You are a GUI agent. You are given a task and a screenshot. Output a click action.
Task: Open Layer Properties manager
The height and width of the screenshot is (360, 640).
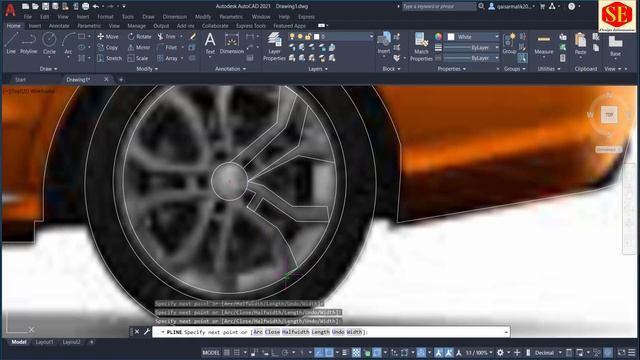coord(274,47)
